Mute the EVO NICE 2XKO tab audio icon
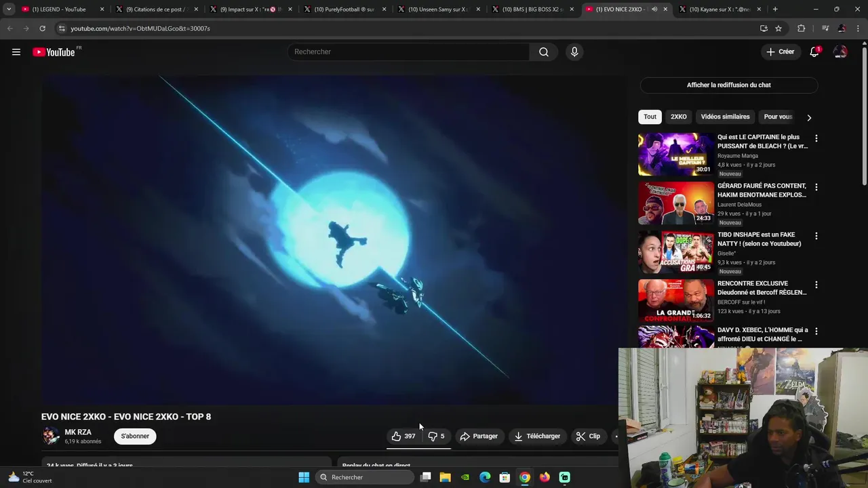Viewport: 868px width, 488px height. 654,9
